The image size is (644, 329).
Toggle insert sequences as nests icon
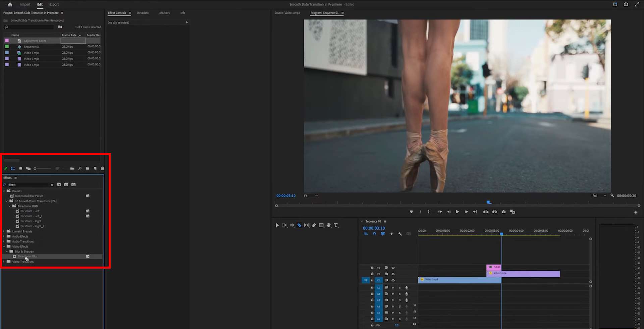[366, 234]
